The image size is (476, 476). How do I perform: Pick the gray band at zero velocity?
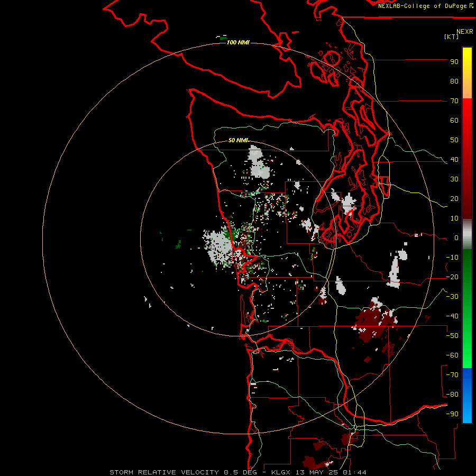coord(467,234)
